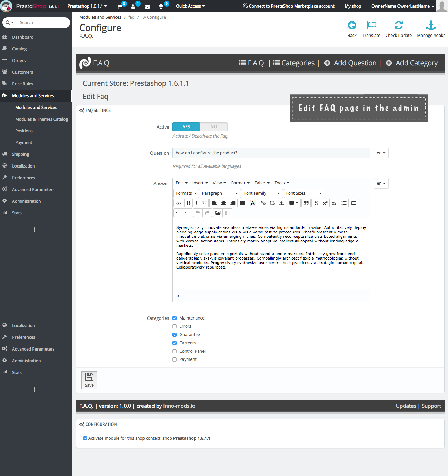Open the Formats dropdown

[x=186, y=193]
